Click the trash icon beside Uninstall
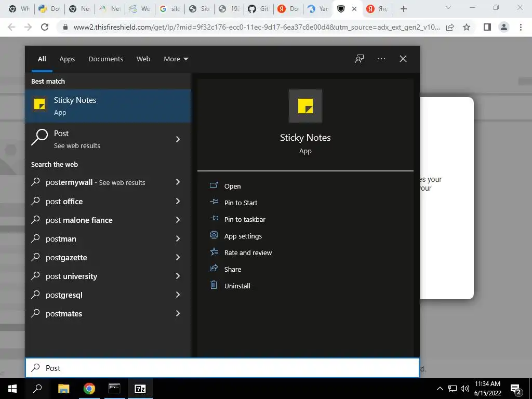The image size is (532, 399). tap(214, 285)
